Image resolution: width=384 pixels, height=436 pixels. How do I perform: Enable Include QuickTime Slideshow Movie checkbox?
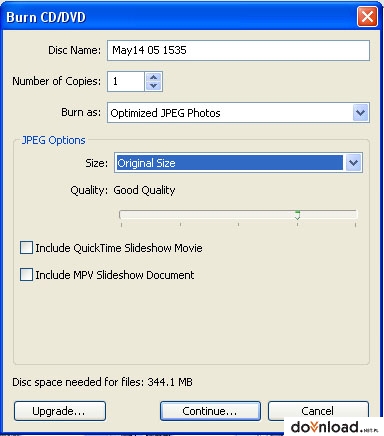(x=26, y=248)
